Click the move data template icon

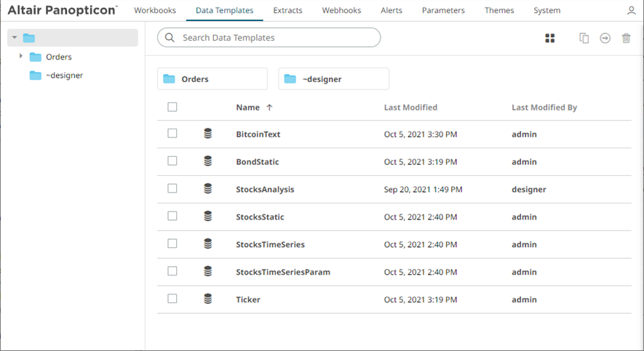coord(605,38)
